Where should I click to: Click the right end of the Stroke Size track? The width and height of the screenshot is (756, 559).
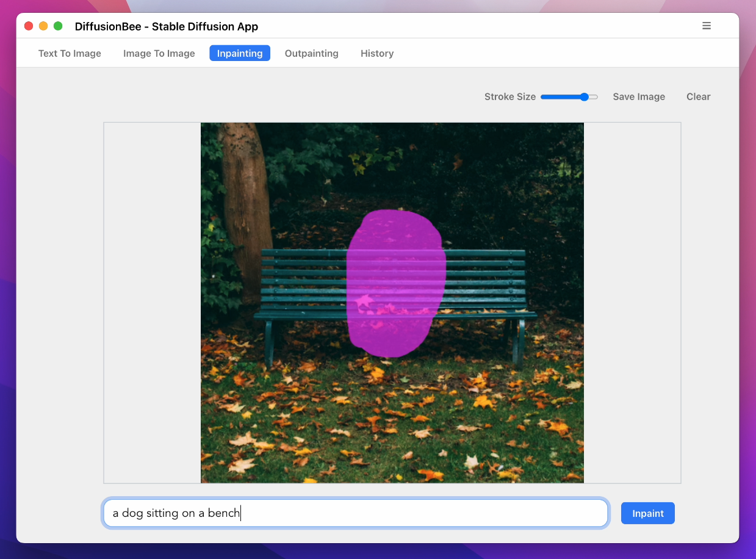[x=596, y=96]
